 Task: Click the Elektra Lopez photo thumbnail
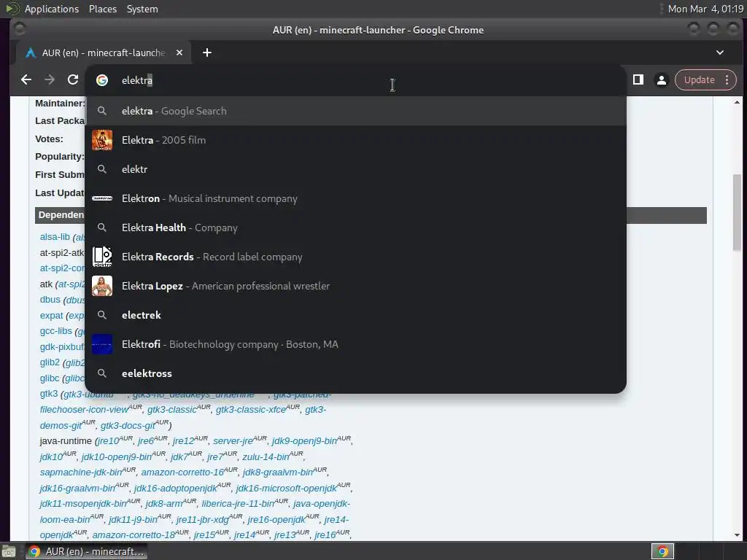click(x=102, y=286)
